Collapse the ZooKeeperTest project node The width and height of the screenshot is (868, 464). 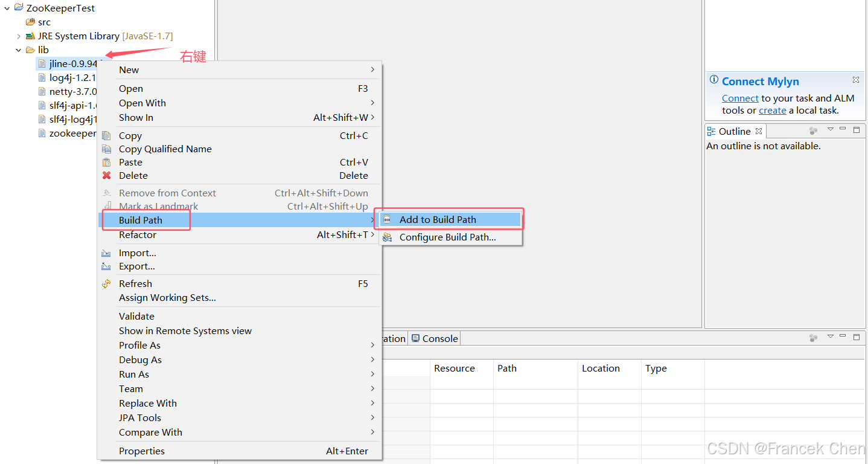pos(7,8)
